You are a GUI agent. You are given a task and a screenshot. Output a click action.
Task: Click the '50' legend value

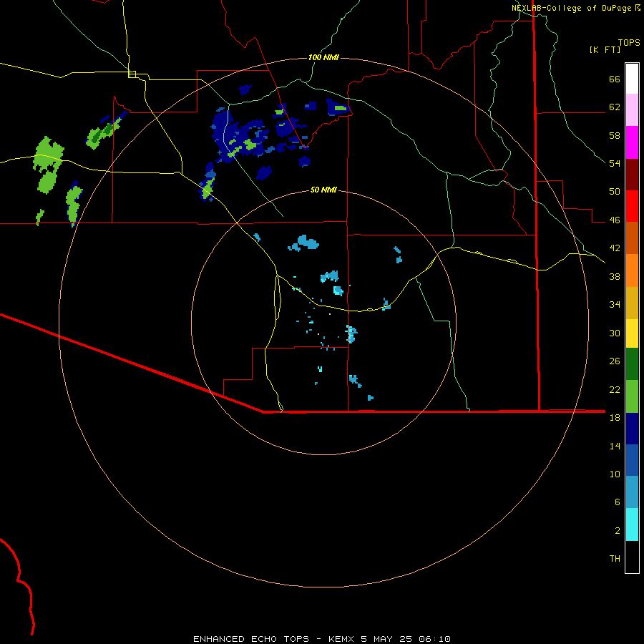click(x=615, y=192)
